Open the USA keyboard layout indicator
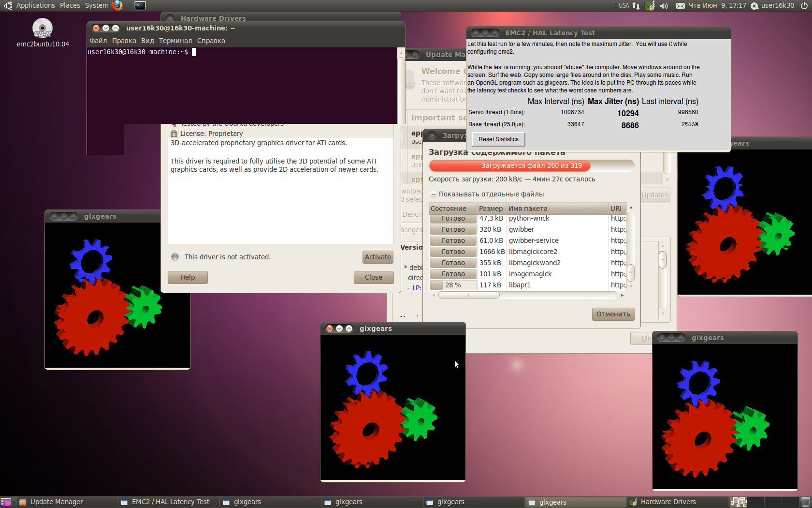 point(624,5)
